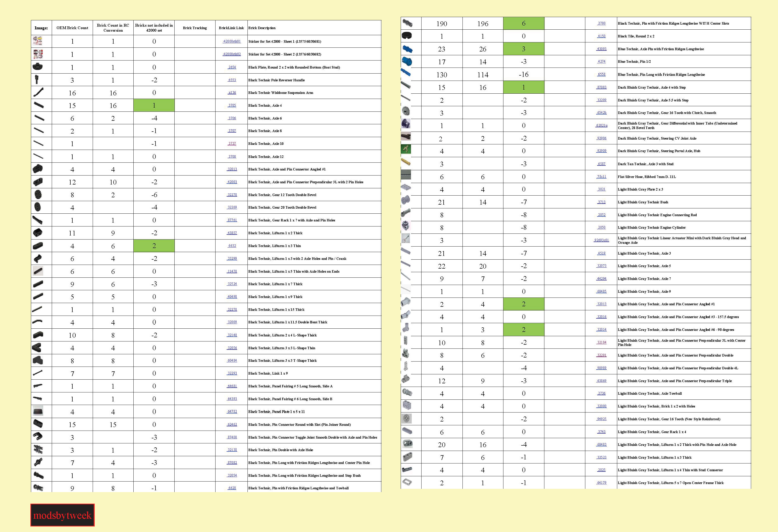Click the Blue Technic Pin 1/2 part image
Viewport: 778px width, 532px height.
[x=406, y=62]
